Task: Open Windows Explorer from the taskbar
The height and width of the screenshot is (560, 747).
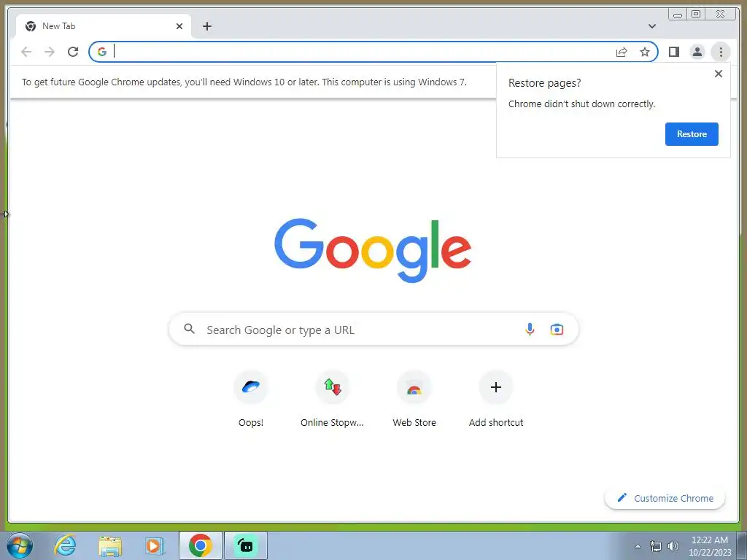Action: (110, 545)
